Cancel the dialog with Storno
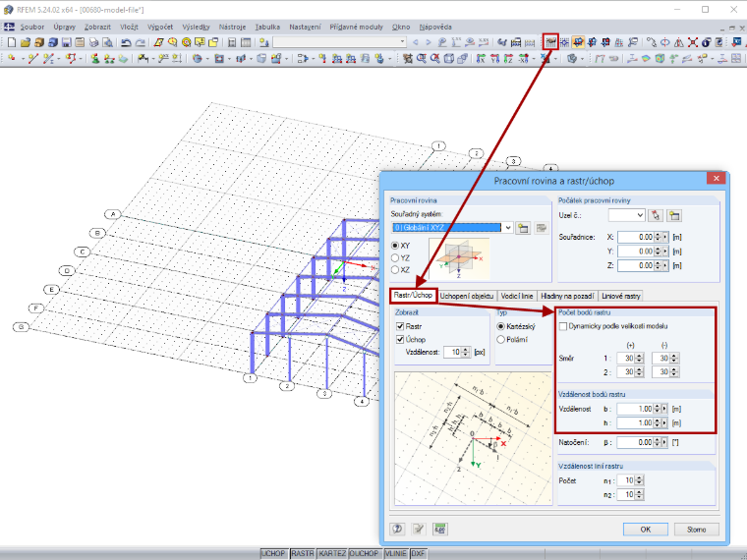 [696, 529]
